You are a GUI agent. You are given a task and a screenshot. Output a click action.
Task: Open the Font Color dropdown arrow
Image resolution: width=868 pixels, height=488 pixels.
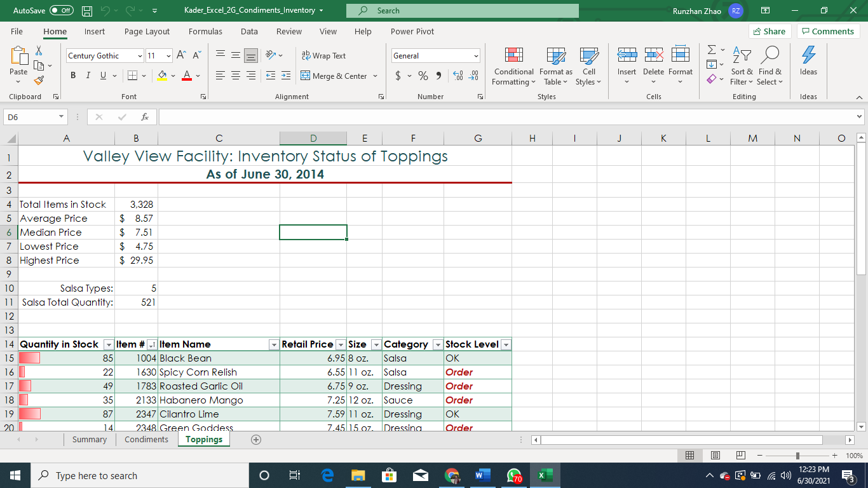(x=198, y=76)
